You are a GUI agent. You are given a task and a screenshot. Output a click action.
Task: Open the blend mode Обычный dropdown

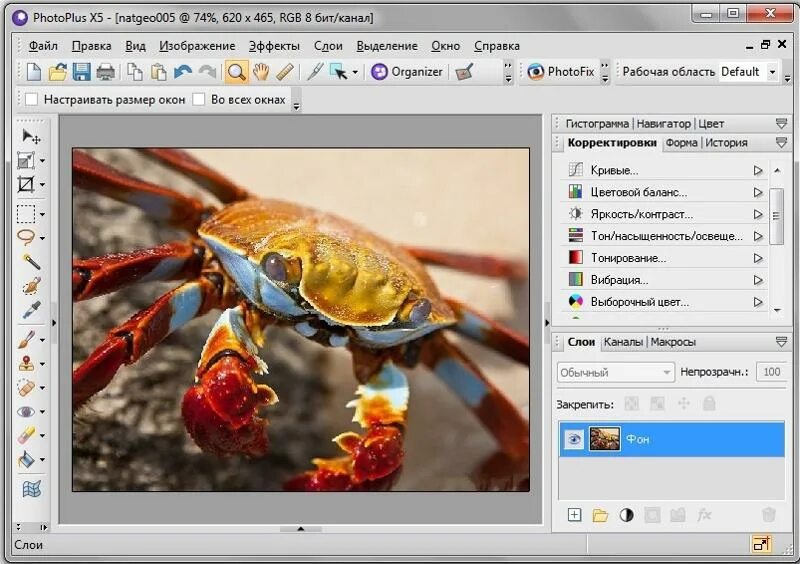[615, 372]
